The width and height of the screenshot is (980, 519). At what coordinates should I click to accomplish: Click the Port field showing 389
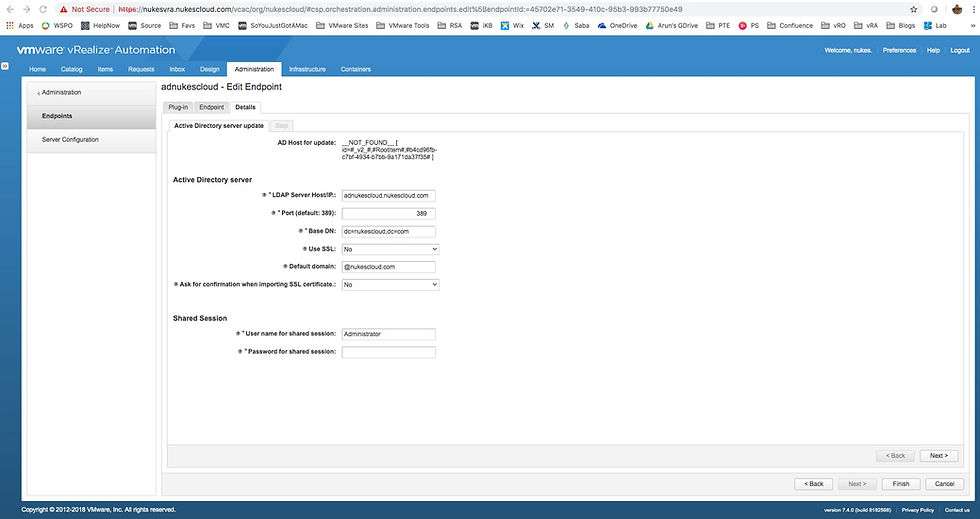[389, 214]
